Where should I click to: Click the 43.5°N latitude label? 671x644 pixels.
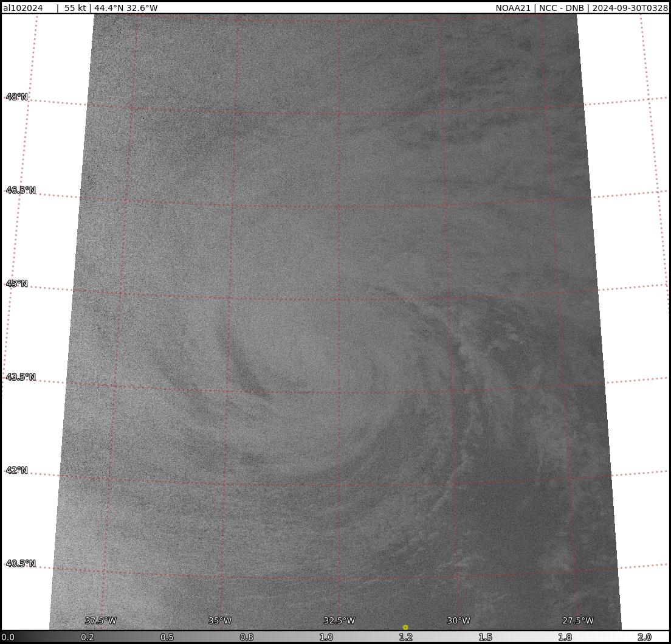click(x=21, y=377)
